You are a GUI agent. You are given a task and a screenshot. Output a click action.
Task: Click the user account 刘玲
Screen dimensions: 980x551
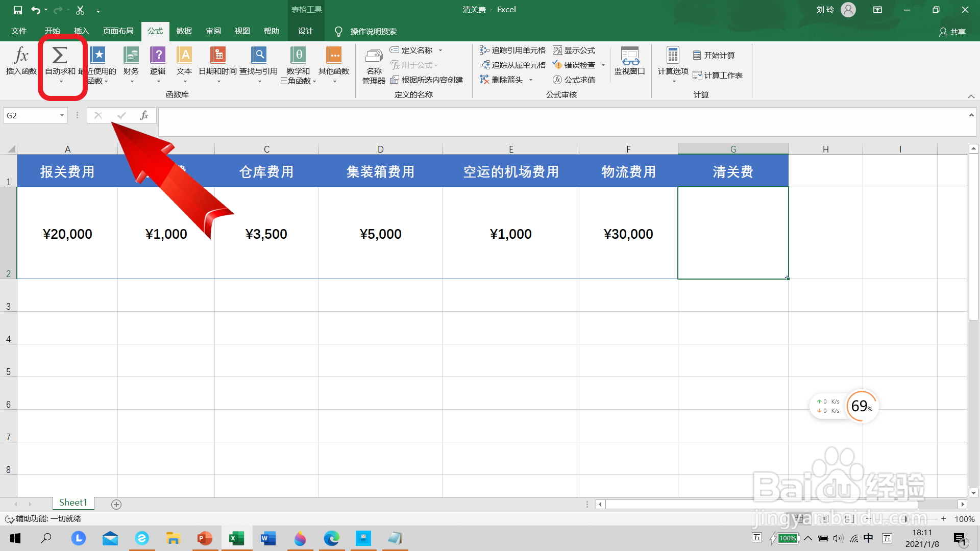836,10
